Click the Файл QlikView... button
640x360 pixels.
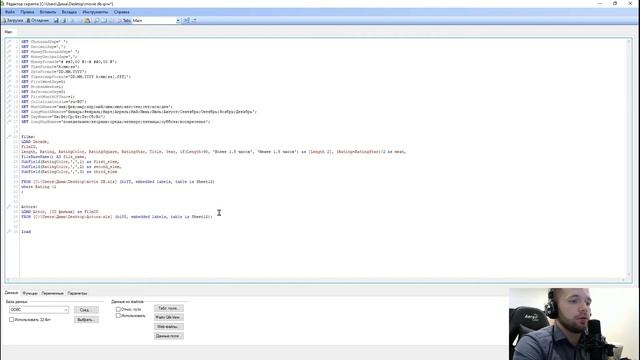[169, 317]
